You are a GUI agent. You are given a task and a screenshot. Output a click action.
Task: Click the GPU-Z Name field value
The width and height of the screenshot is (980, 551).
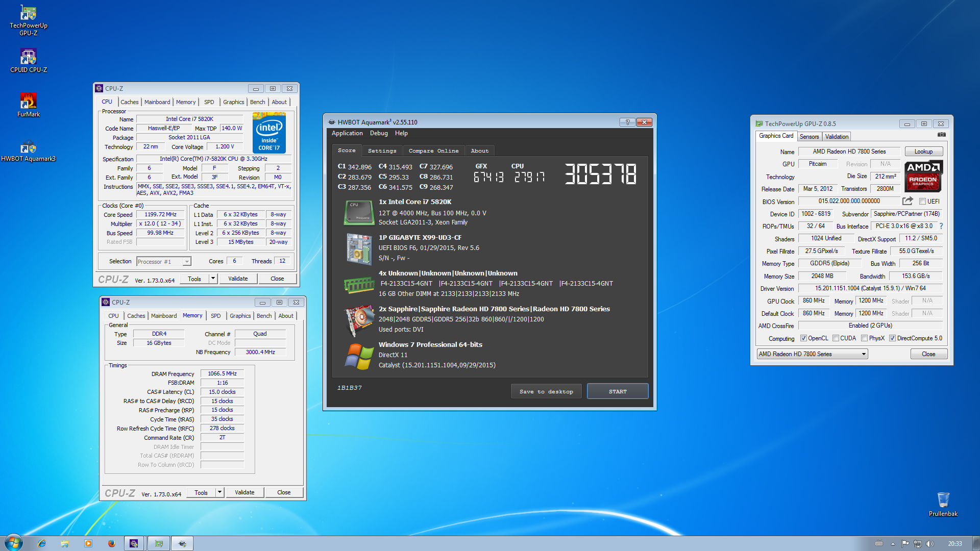pos(849,152)
